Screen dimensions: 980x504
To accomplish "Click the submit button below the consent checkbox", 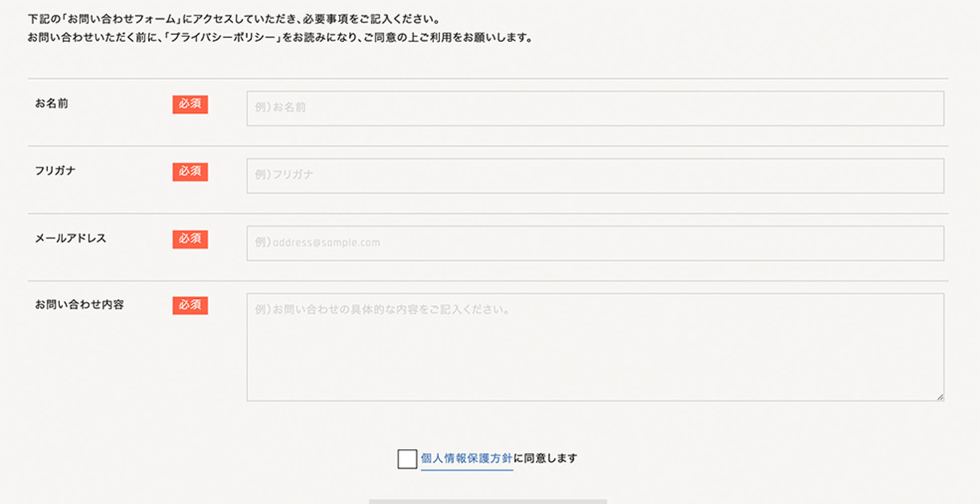I will (x=488, y=502).
